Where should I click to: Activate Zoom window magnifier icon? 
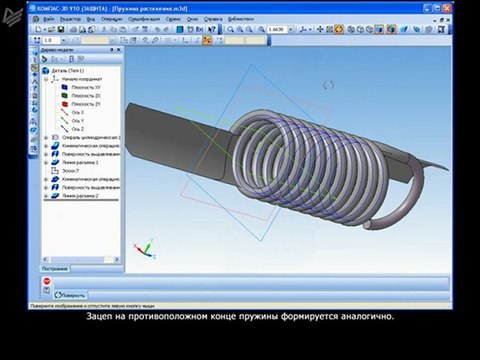[x=230, y=30]
